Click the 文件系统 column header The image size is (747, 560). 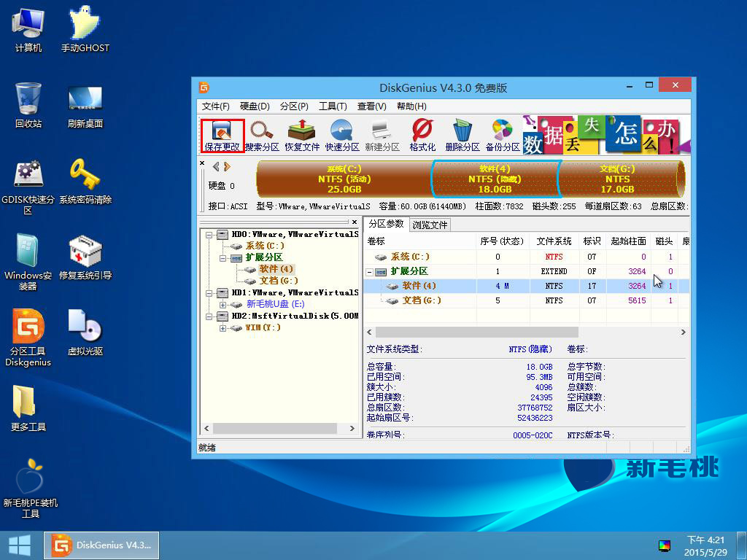pyautogui.click(x=554, y=241)
